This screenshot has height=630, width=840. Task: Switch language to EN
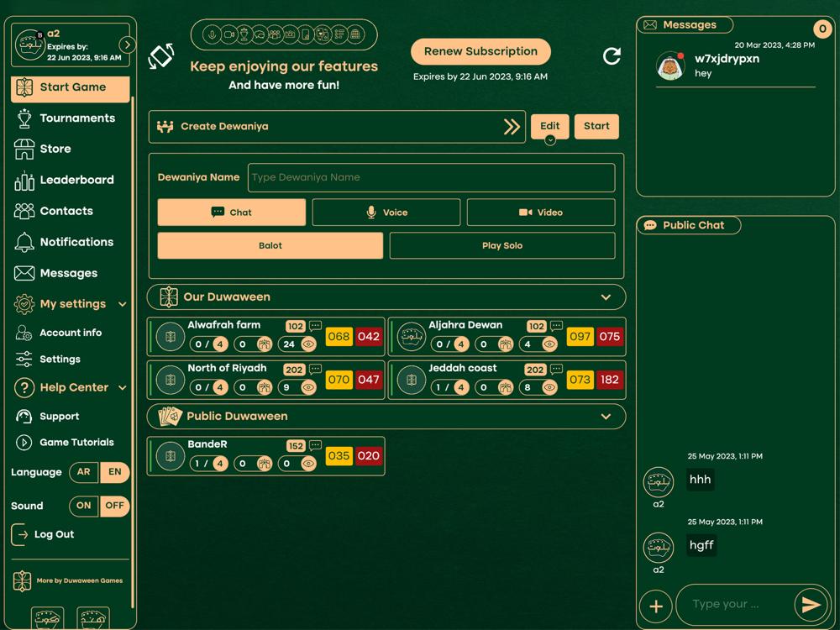click(x=114, y=472)
